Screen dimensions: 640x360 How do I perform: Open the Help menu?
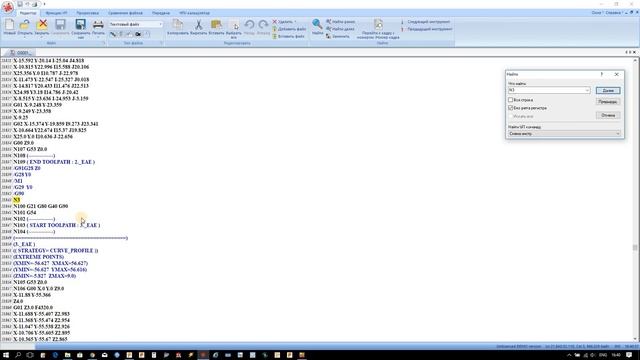point(613,13)
